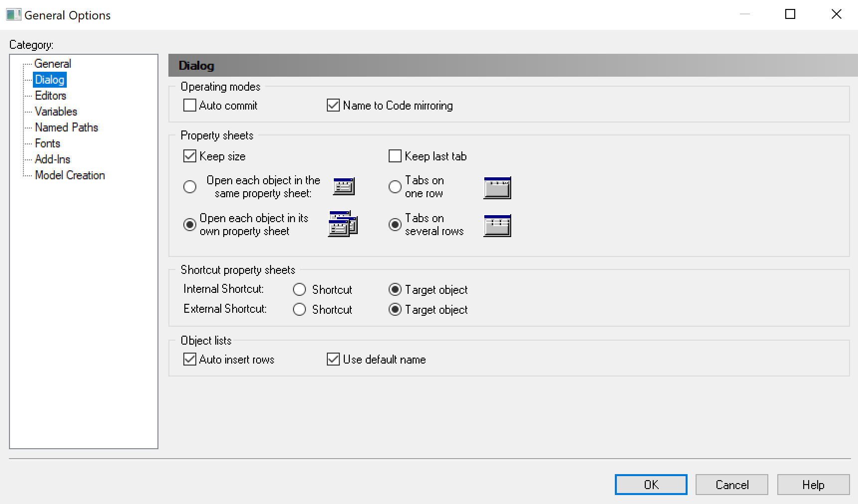The image size is (858, 504).
Task: Click the General Options window icon
Action: coord(13,14)
